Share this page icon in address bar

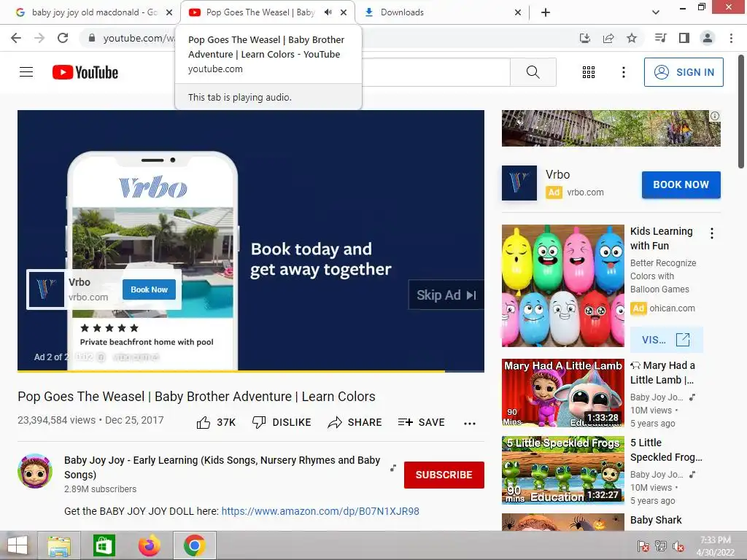click(x=608, y=38)
